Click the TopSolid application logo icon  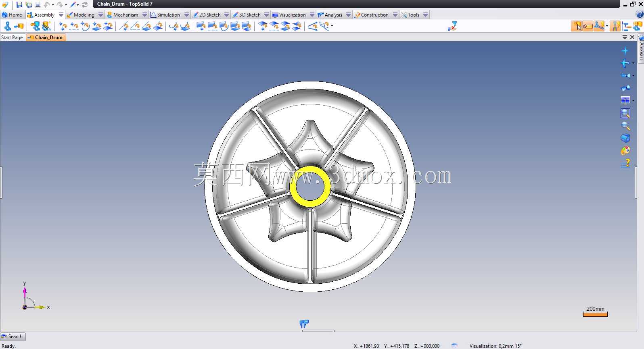pos(5,4)
